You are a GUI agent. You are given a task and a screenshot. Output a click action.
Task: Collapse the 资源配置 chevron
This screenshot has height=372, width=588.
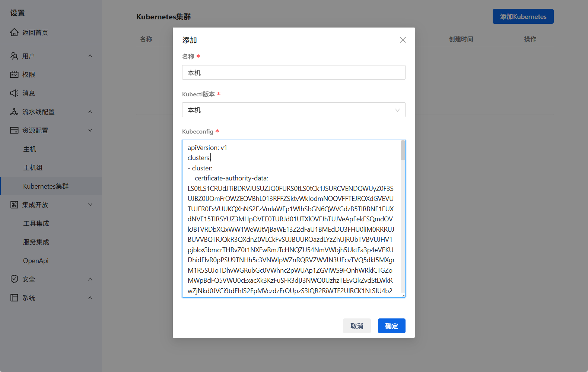click(x=90, y=130)
